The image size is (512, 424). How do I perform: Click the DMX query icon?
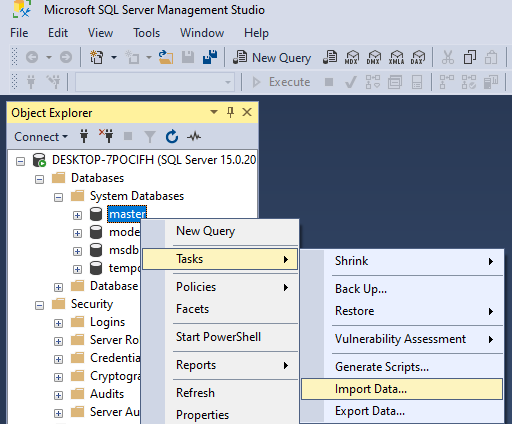pyautogui.click(x=374, y=57)
